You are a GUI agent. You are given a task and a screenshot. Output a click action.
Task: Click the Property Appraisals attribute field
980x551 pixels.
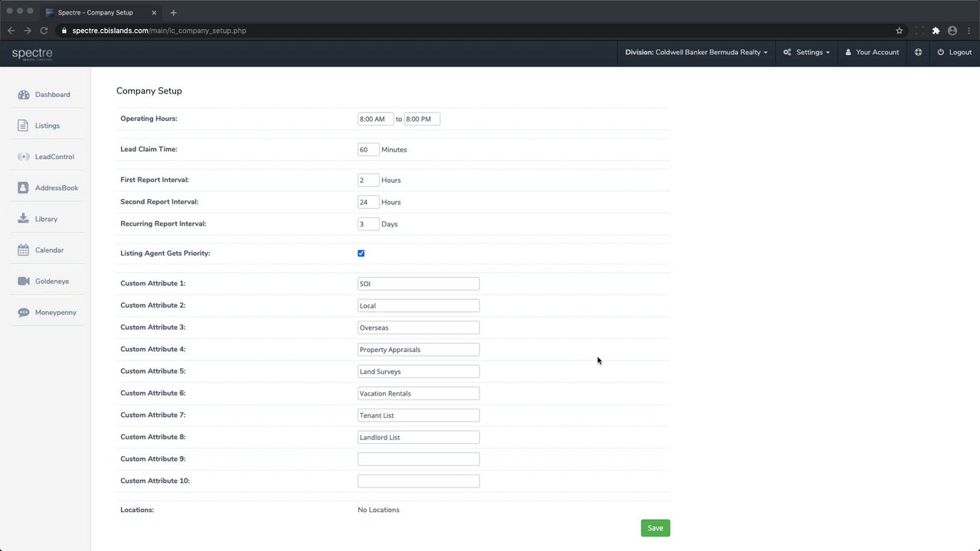tap(419, 350)
